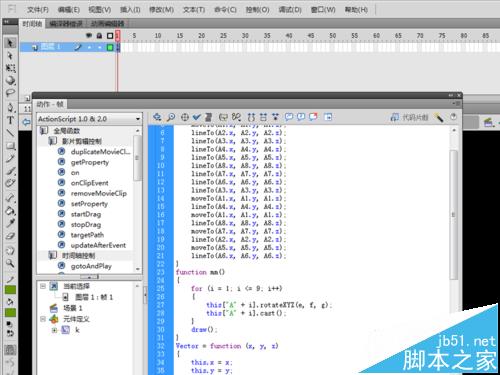
Task: Select the Selection (arrow) tool
Action: (10, 43)
